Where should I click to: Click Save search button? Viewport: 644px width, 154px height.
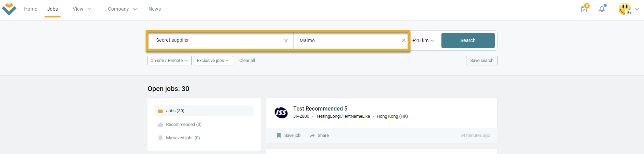click(482, 61)
